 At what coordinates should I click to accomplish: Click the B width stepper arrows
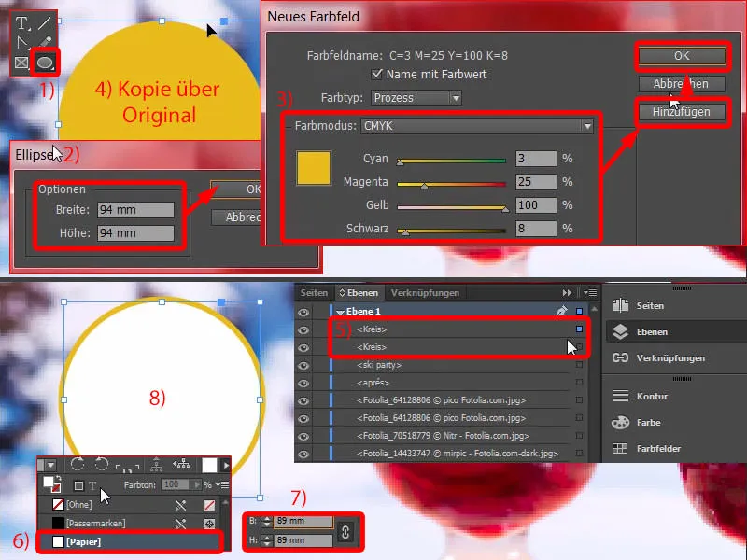(267, 521)
